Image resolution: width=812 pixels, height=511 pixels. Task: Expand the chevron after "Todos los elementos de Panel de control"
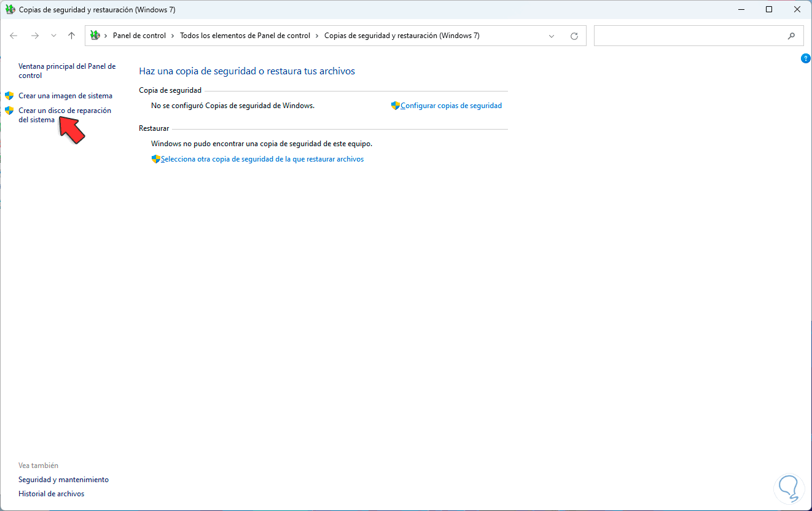(318, 36)
